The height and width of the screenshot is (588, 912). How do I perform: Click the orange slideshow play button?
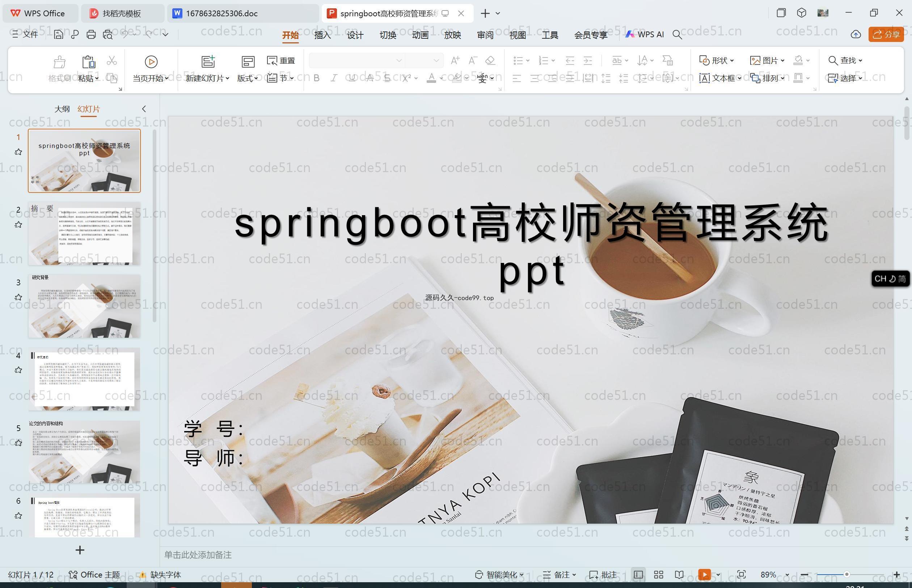click(x=705, y=575)
